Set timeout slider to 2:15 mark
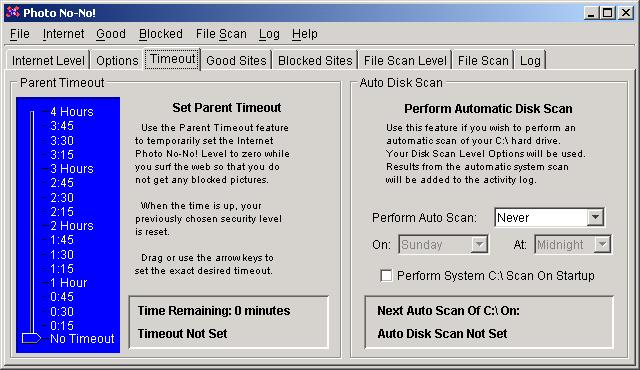This screenshot has height=370, width=640. click(x=62, y=212)
